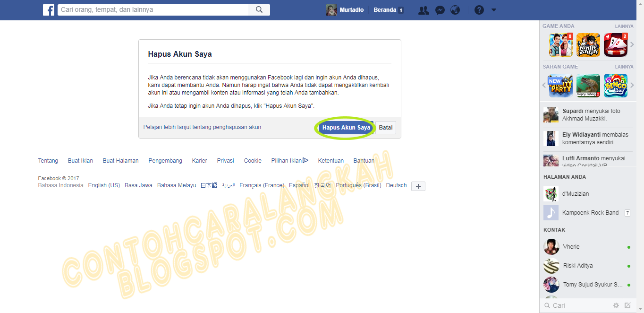644x313 pixels.
Task: Focus the Facebook search field
Action: [x=153, y=10]
